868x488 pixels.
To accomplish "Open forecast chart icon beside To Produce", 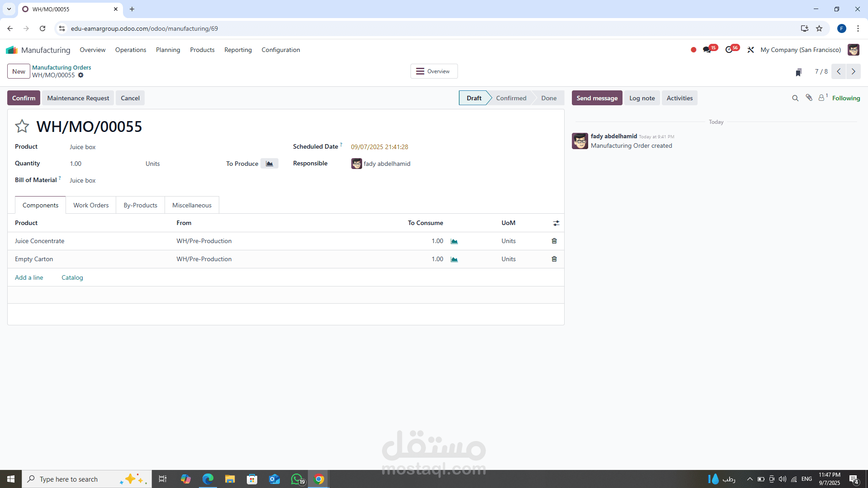I will [x=269, y=164].
